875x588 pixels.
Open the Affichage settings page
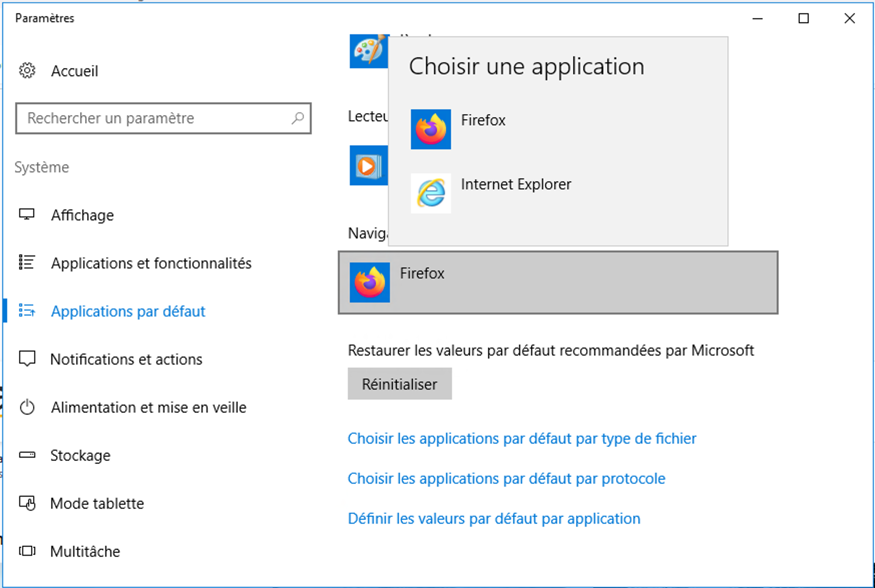[x=82, y=215]
